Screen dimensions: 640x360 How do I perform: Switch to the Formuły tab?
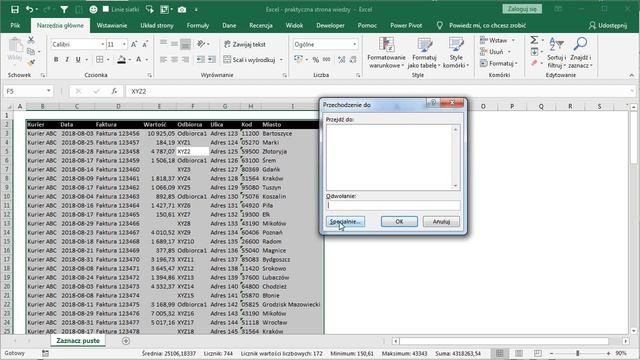click(198, 25)
